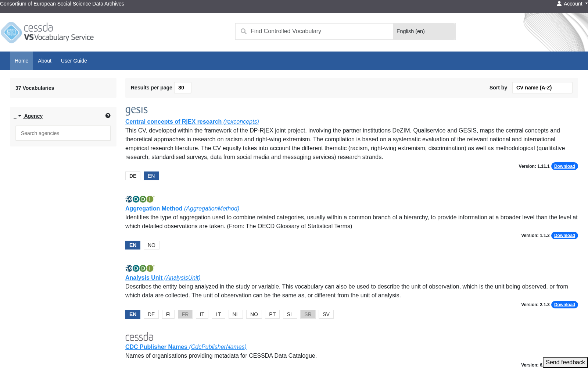
Task: Click the Search agencies input field
Action: 63,133
